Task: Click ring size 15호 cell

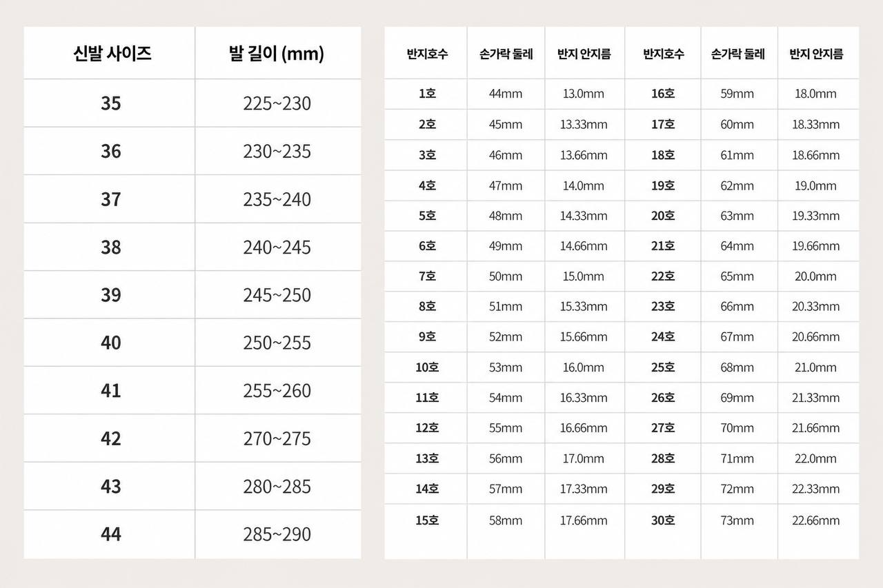Action: coord(427,520)
